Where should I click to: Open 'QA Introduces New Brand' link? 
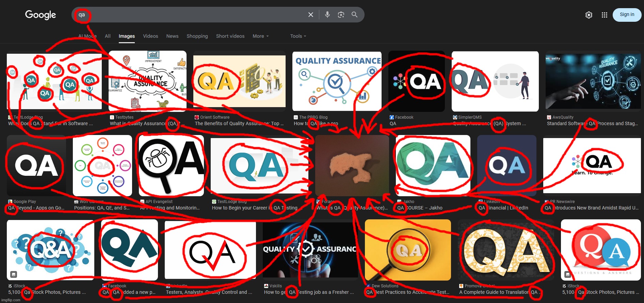pos(592,208)
